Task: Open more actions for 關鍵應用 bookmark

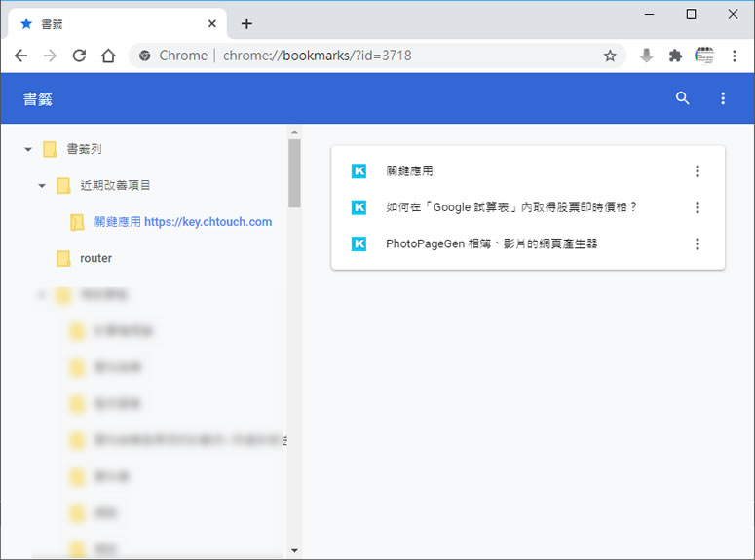Action: (x=698, y=171)
